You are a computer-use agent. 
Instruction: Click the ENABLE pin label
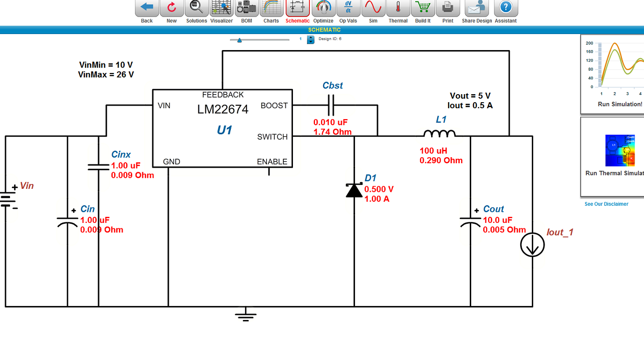[272, 162]
